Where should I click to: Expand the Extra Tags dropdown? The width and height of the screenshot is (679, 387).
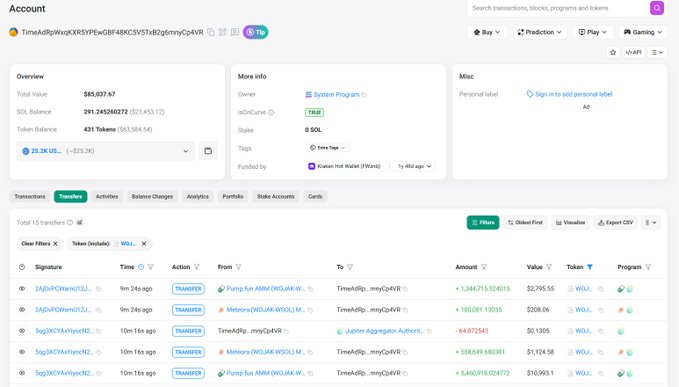328,148
